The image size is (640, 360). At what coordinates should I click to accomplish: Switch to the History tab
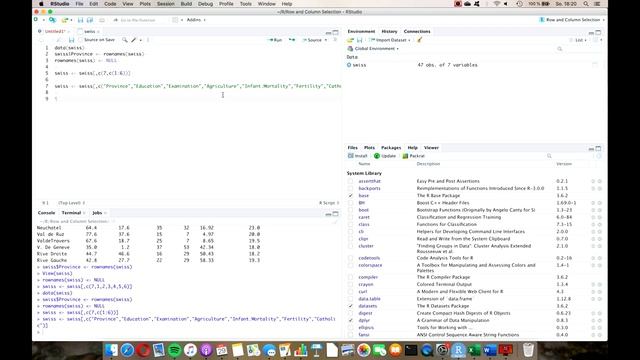389,31
